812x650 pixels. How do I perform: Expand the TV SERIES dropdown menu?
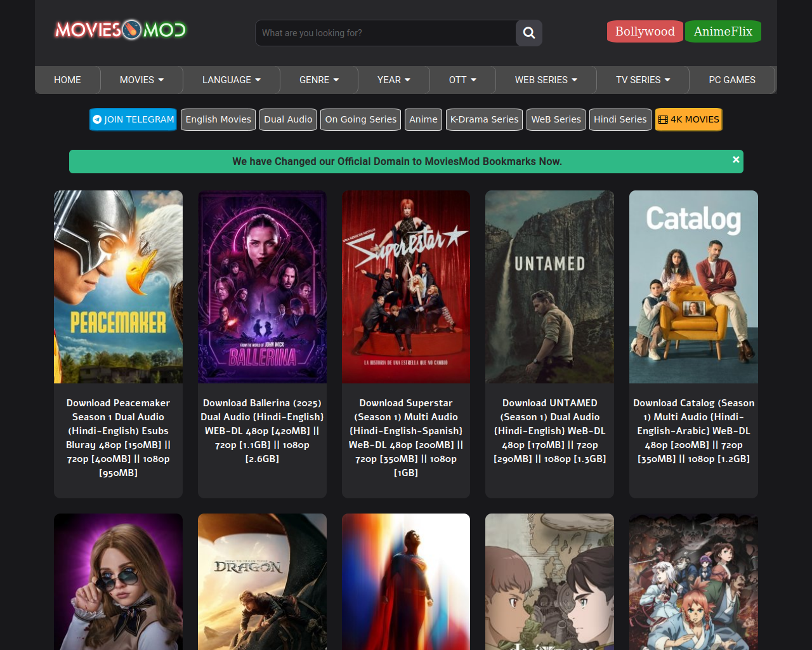pyautogui.click(x=643, y=80)
